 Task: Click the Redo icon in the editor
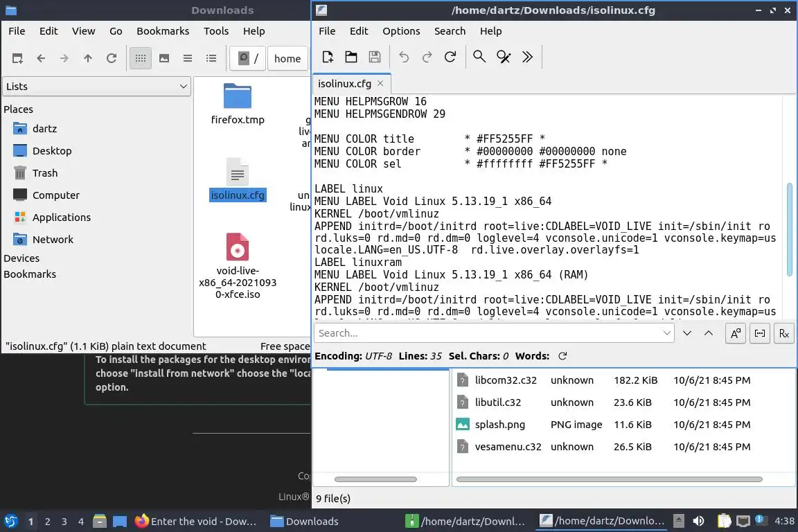427,57
